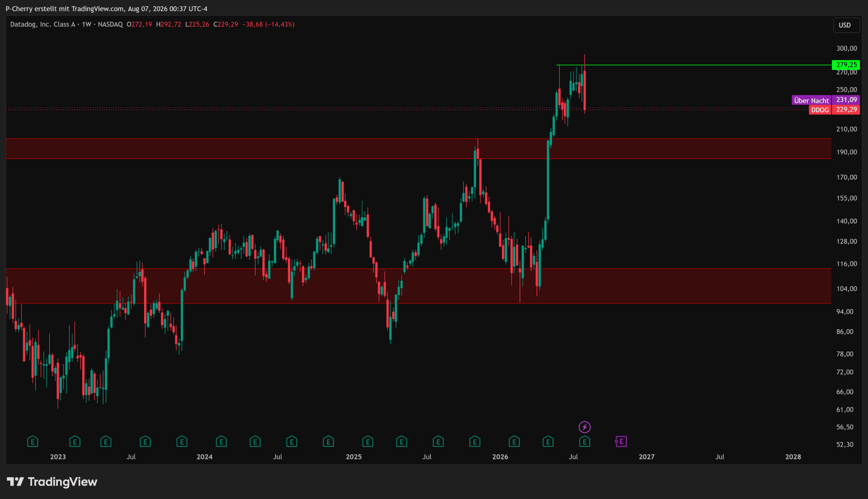Click the November 2025 earnings marker
The width and height of the screenshot is (868, 499).
[475, 441]
